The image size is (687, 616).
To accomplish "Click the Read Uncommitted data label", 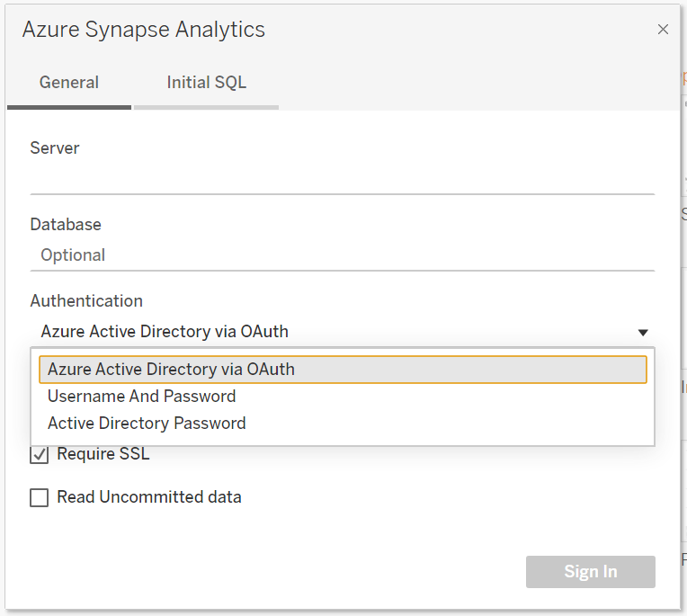I will tap(148, 497).
